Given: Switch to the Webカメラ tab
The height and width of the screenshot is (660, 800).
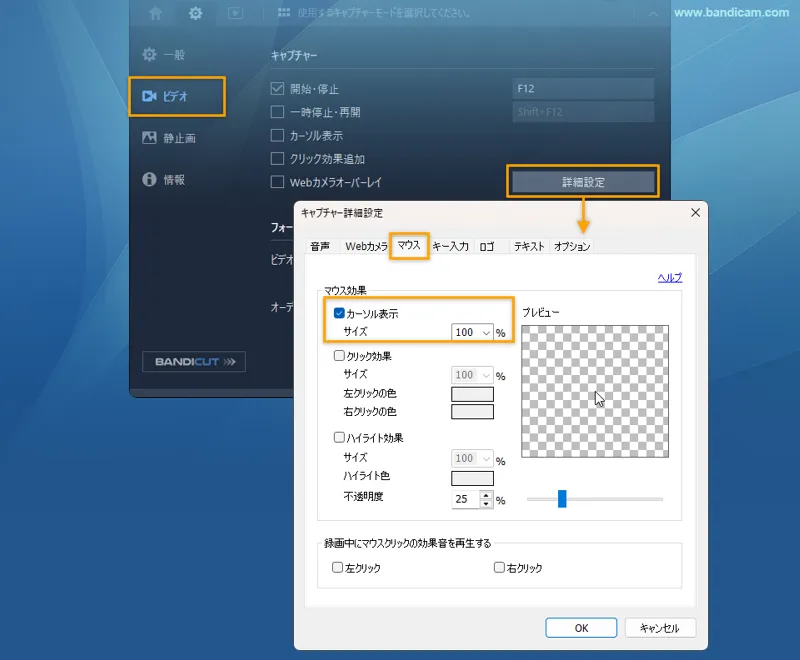Looking at the screenshot, I should [x=366, y=246].
